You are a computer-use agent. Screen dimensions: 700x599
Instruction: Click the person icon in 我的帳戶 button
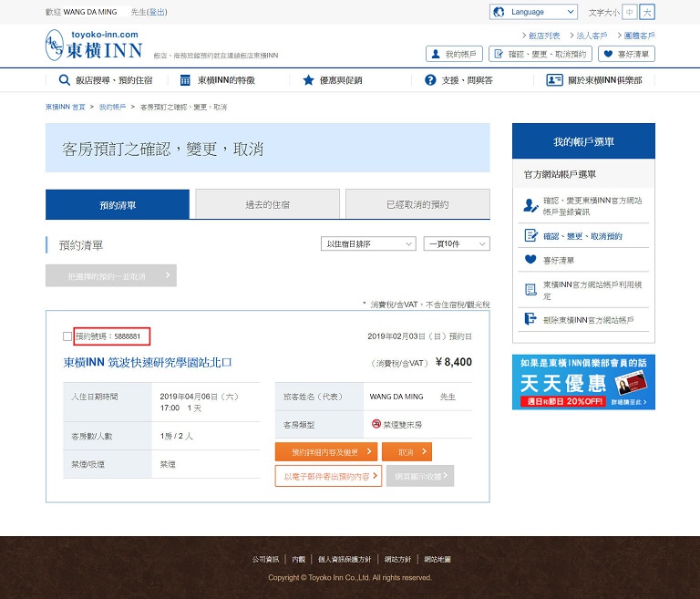[x=436, y=54]
